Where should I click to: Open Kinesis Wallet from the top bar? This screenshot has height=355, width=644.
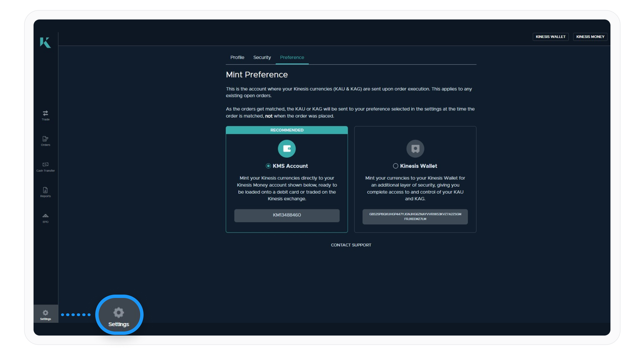point(550,37)
